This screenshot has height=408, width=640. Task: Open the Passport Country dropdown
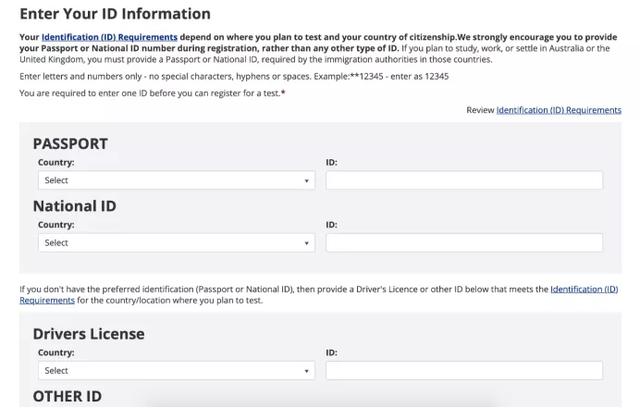(x=176, y=181)
